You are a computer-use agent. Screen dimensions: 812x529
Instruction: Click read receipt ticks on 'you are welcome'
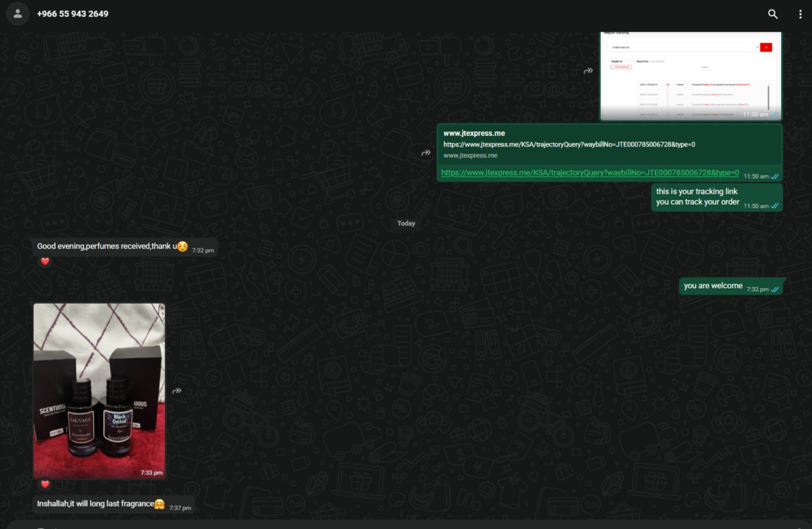pyautogui.click(x=774, y=290)
